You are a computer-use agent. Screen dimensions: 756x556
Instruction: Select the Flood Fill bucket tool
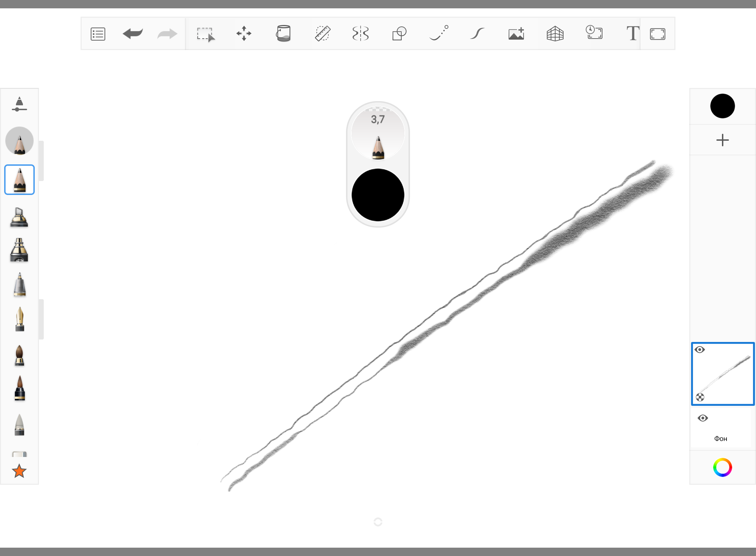(x=283, y=34)
